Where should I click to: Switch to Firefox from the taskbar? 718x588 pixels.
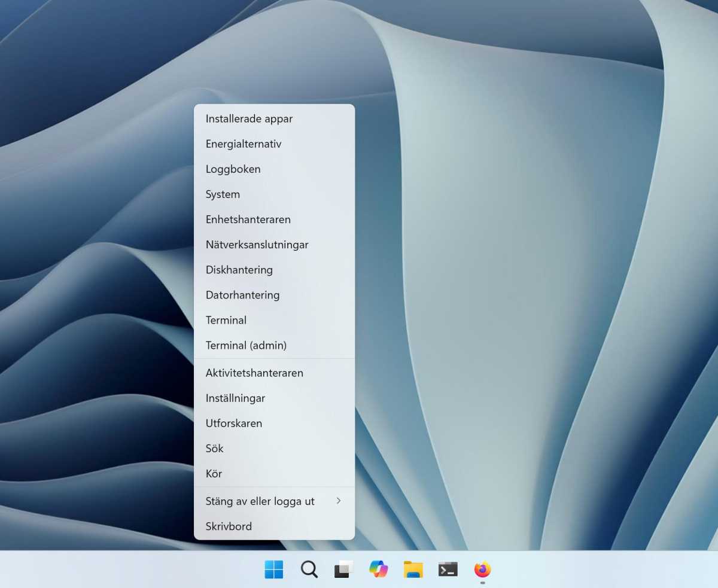pos(482,569)
